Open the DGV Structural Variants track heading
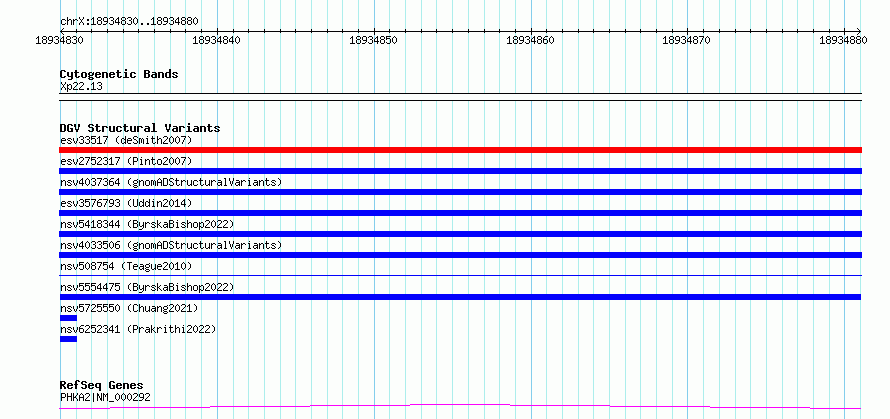Screen dimensions: 890x419 coord(140,128)
